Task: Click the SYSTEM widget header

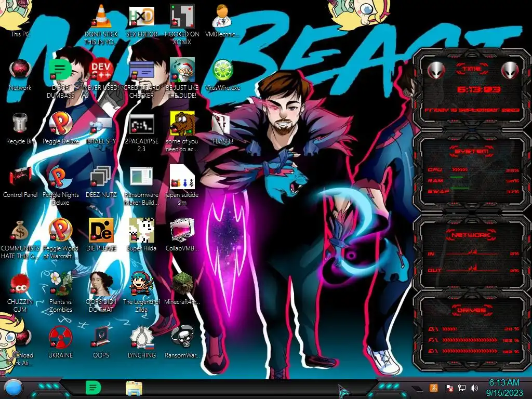Action: 472,151
